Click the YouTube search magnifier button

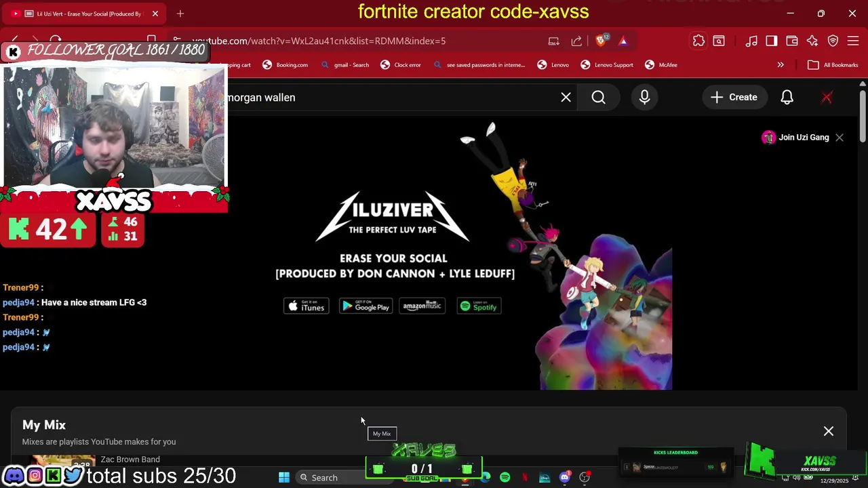pyautogui.click(x=599, y=98)
